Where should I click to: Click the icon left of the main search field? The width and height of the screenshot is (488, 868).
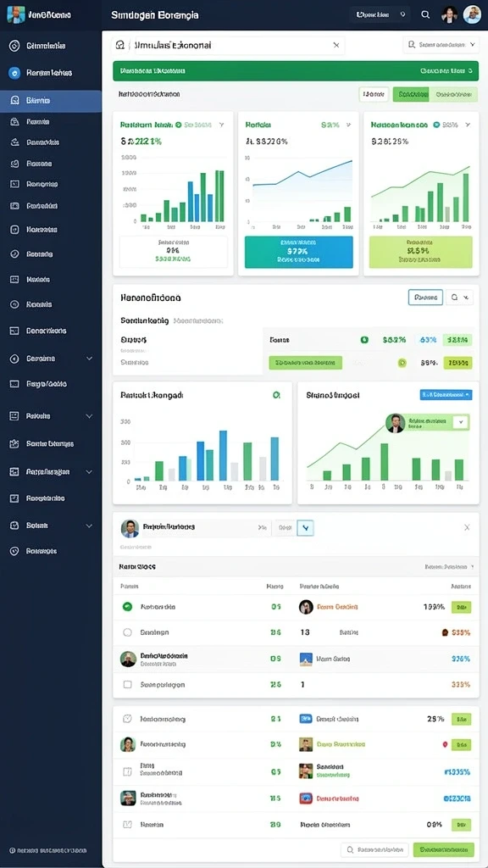120,46
